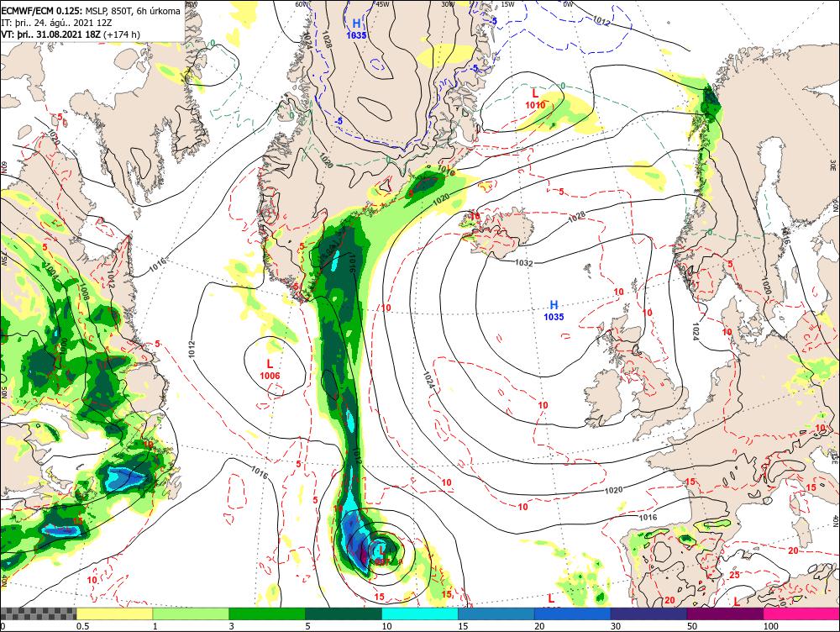Click the '0.5' legend scale value
The image size is (840, 632).
coord(82,626)
